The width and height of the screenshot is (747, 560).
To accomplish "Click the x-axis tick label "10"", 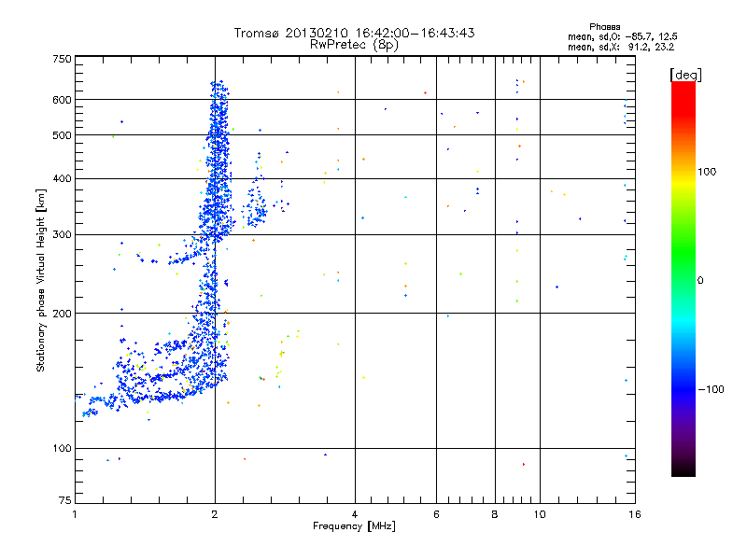I will click(540, 514).
